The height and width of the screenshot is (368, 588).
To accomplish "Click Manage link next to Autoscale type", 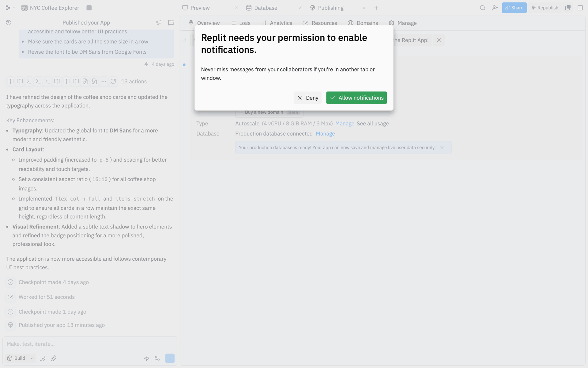I will 345,124.
